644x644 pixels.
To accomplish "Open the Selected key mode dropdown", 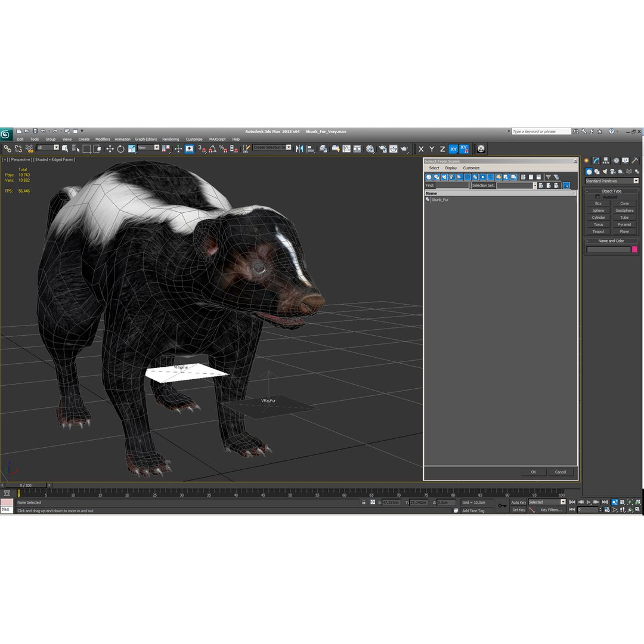I will click(547, 502).
